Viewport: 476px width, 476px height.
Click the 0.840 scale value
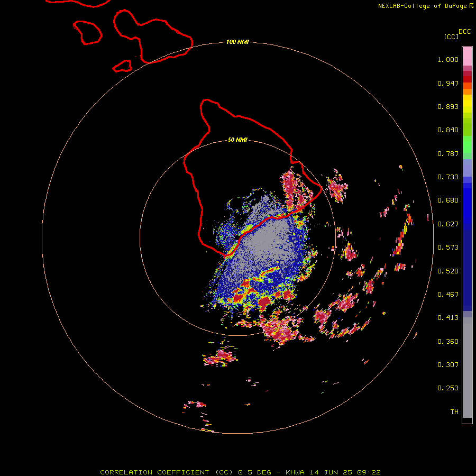coord(448,130)
